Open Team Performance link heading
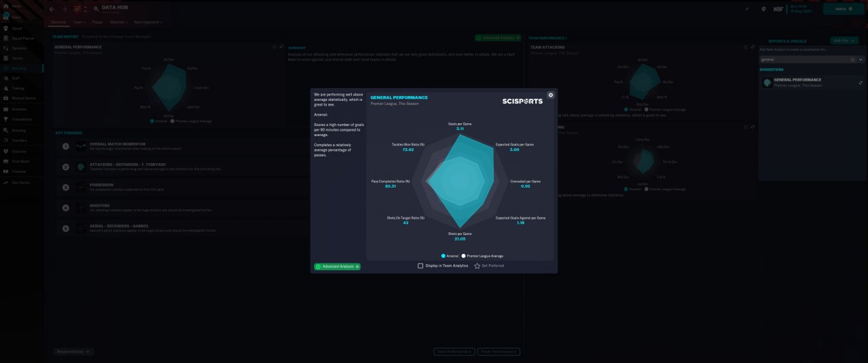 pyautogui.click(x=547, y=38)
